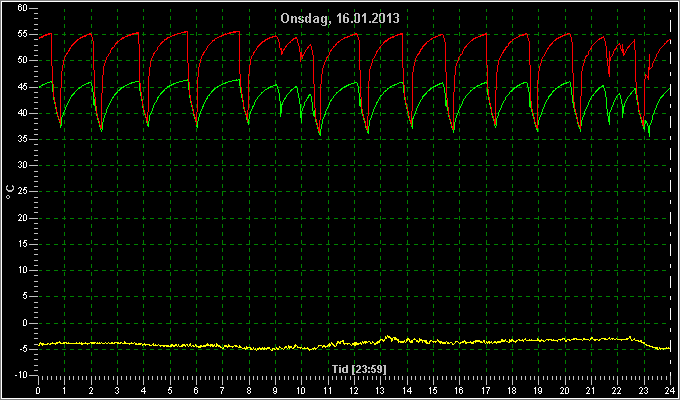The height and width of the screenshot is (400, 680).
Task: Click hour 24 on the time axis
Action: [x=670, y=390]
